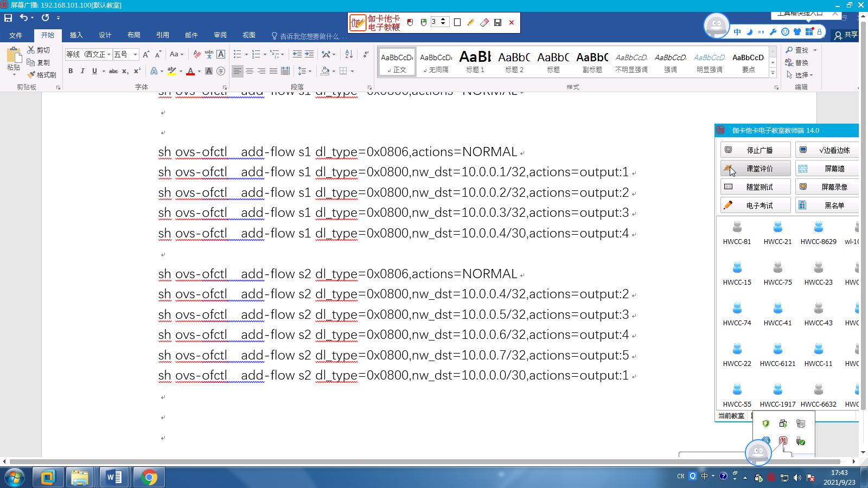Open the numbering list dropdown arrow

[265, 54]
